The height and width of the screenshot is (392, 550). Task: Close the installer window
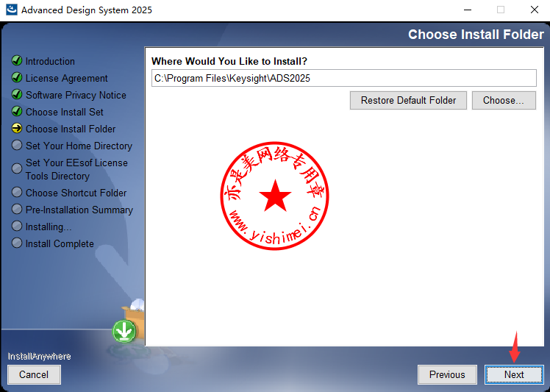click(535, 10)
